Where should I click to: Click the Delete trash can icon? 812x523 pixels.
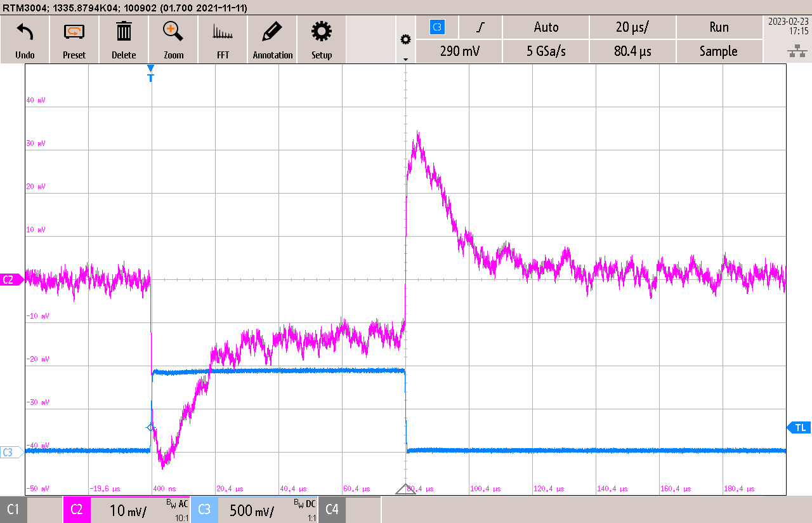pos(124,31)
